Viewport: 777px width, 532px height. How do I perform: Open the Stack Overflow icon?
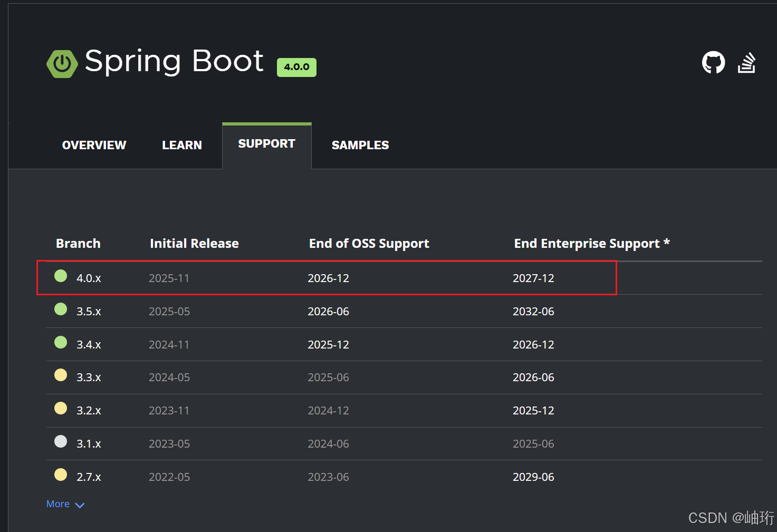(x=747, y=62)
